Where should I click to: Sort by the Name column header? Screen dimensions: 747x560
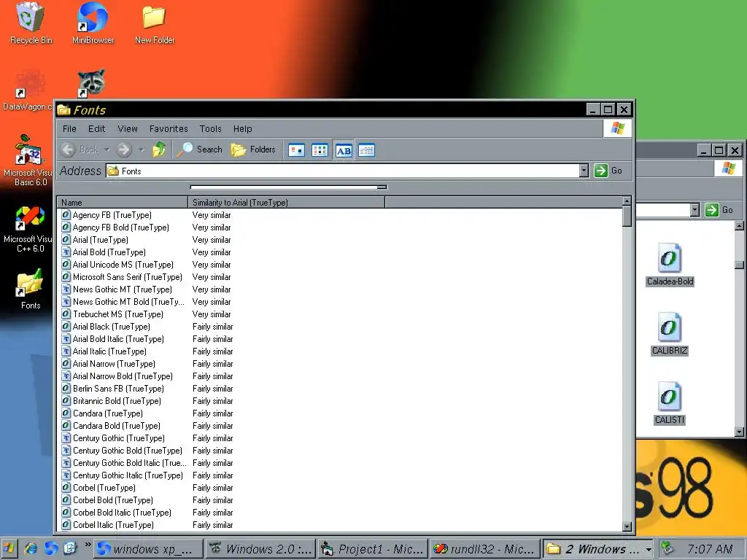pos(123,203)
